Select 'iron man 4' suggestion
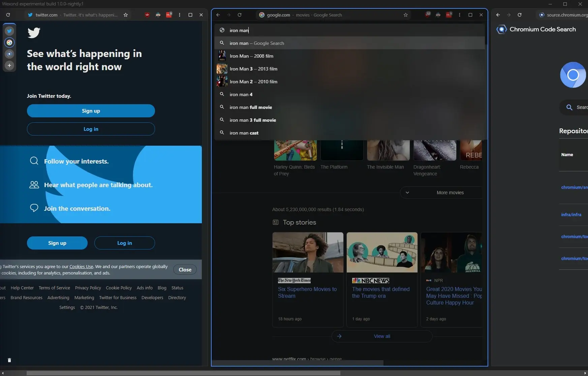Image resolution: width=588 pixels, height=376 pixels. tap(350, 94)
